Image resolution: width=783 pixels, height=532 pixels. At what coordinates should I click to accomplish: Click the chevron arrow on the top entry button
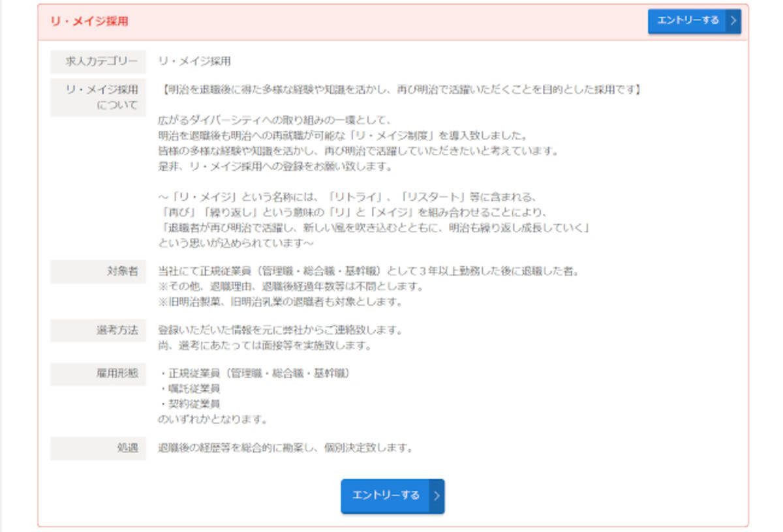click(733, 21)
